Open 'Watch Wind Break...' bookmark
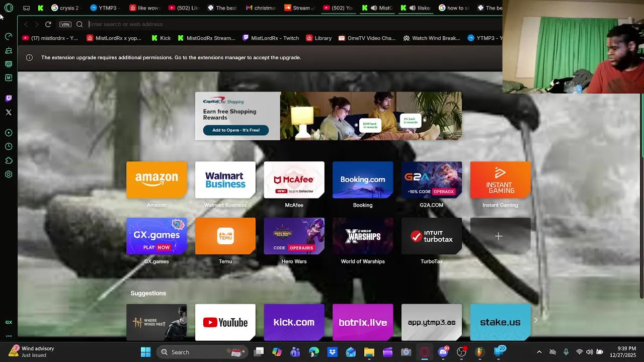The width and height of the screenshot is (644, 362). (432, 38)
